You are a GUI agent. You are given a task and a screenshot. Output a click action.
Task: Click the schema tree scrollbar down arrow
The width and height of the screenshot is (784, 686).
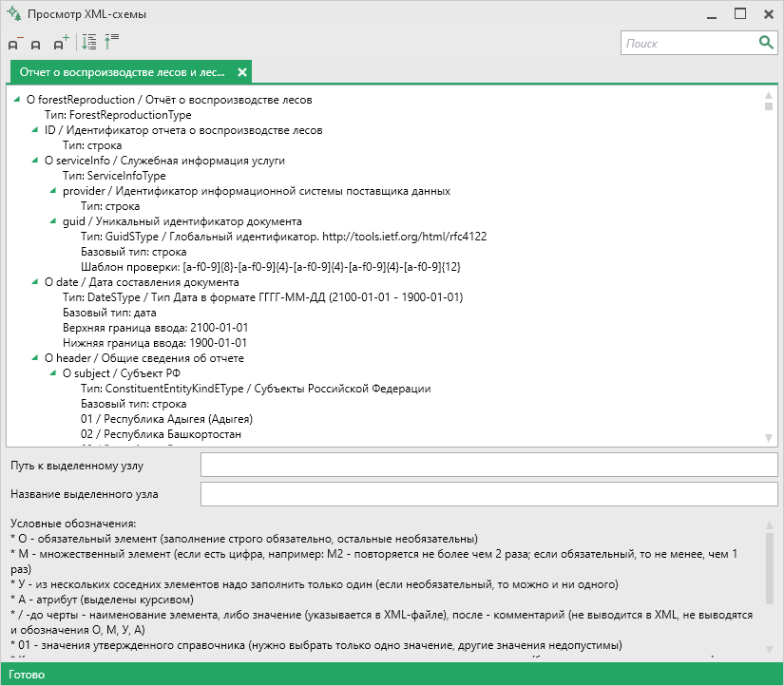(x=769, y=438)
